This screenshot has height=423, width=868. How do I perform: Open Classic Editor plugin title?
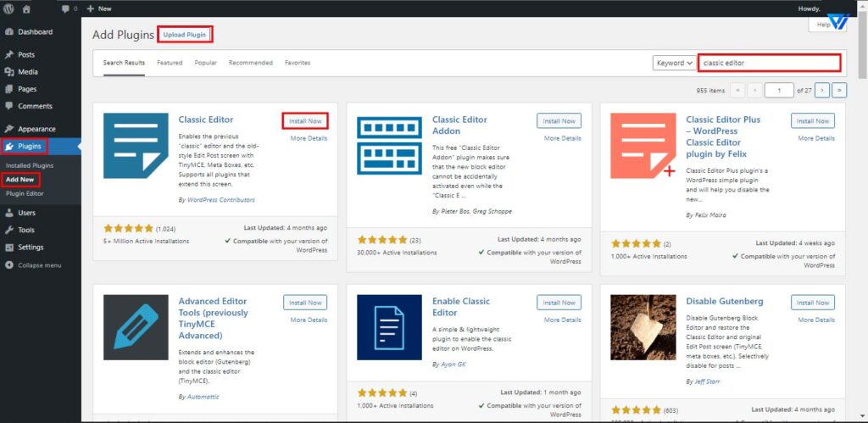point(206,120)
